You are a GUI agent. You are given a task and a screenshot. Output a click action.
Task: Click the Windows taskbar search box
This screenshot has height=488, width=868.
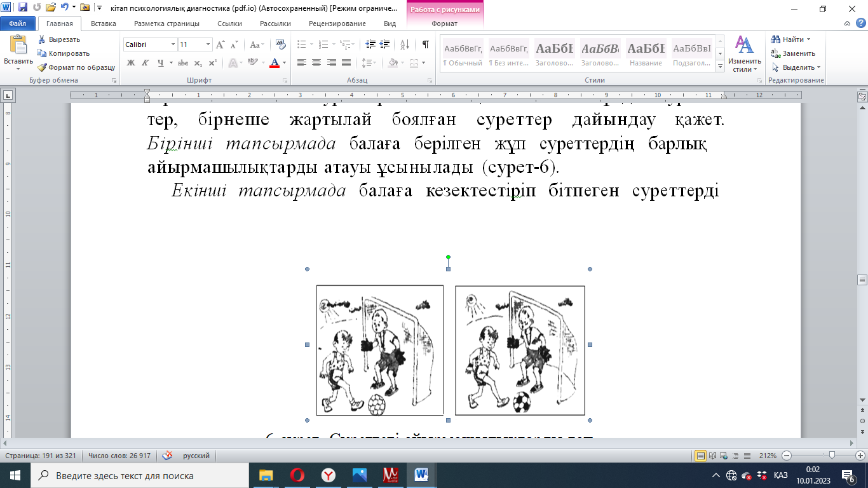(140, 475)
